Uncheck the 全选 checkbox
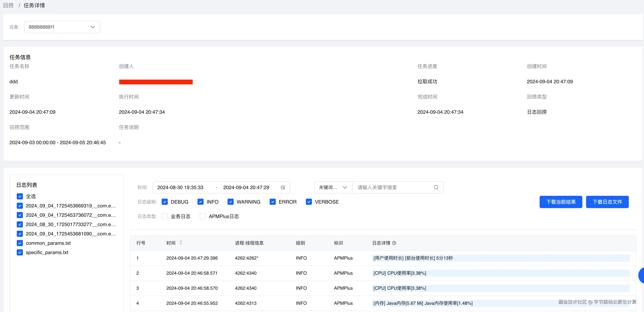The height and width of the screenshot is (312, 644). click(x=20, y=196)
